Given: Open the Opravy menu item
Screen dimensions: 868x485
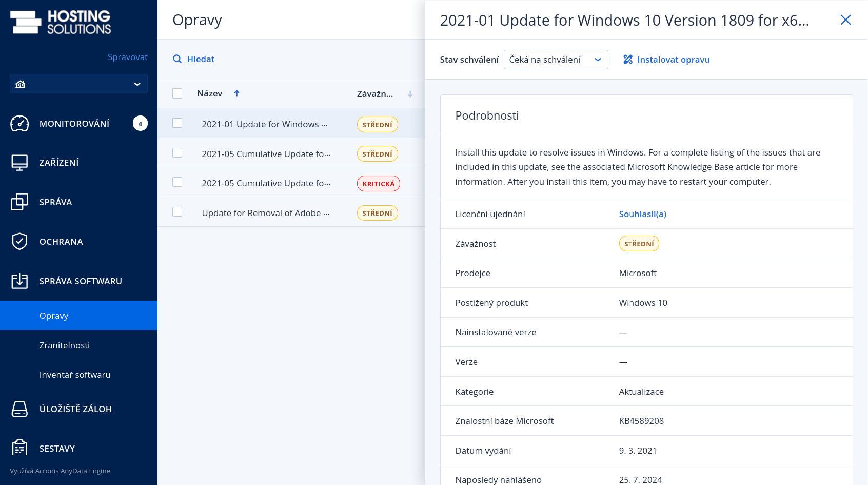Looking at the screenshot, I should tap(78, 316).
